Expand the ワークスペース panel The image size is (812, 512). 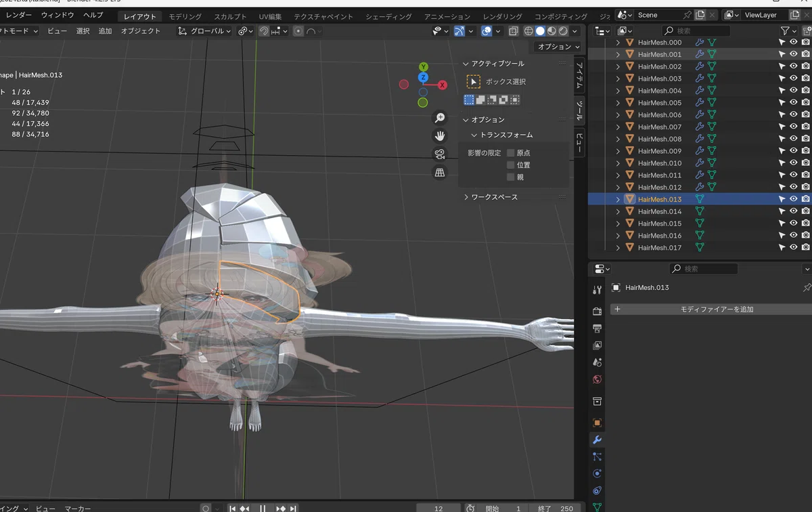coord(466,197)
